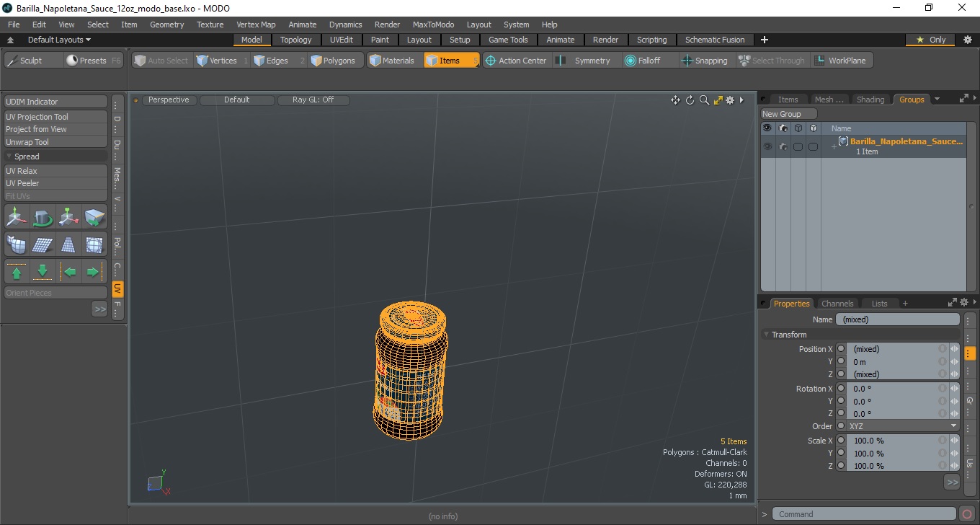Open the tab list arrow beside Groups

tap(937, 100)
